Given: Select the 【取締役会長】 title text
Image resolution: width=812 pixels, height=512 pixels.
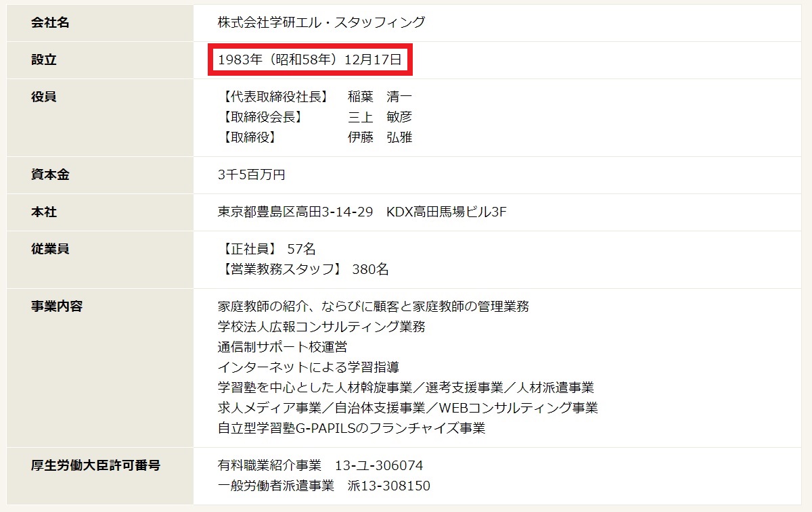Looking at the screenshot, I should pos(261,117).
